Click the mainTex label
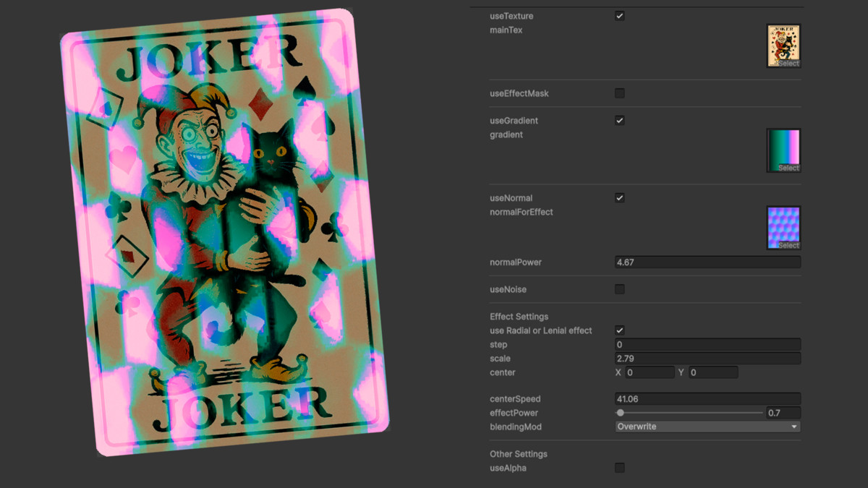 click(x=506, y=30)
